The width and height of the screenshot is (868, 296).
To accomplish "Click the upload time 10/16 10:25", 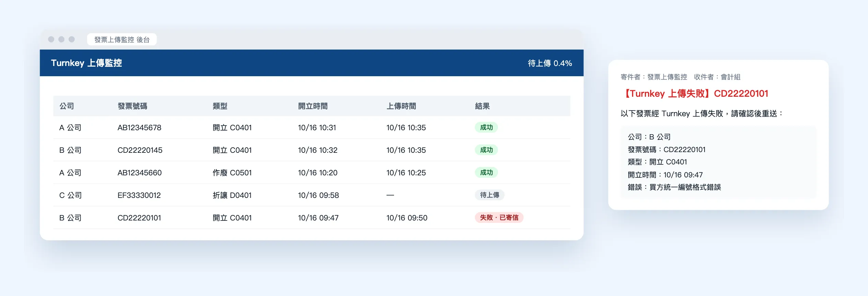I will tap(406, 173).
